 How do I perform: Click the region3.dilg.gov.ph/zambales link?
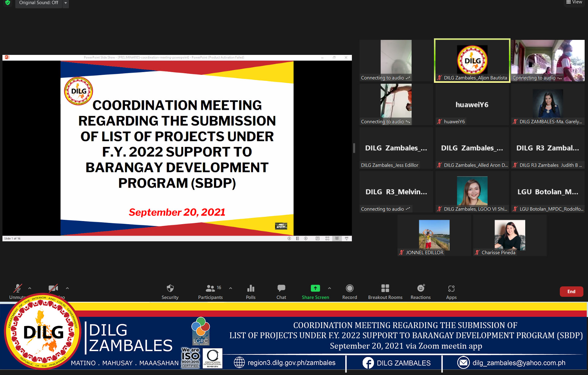[x=291, y=363]
